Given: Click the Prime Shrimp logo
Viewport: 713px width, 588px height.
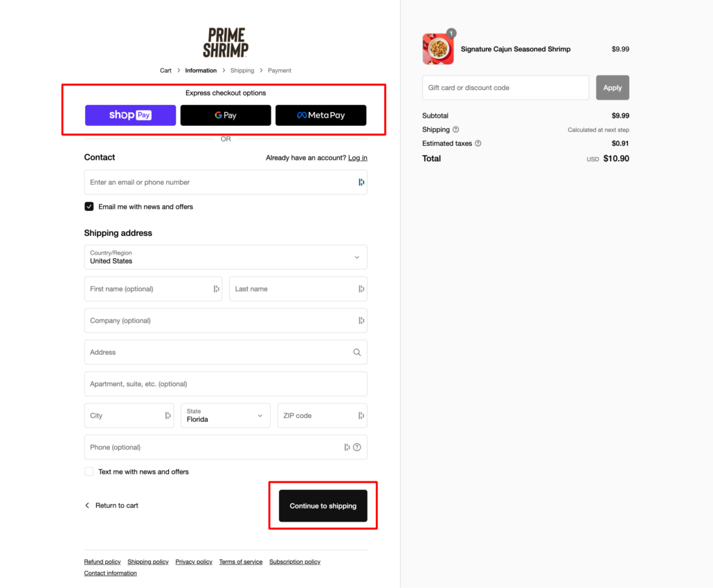Looking at the screenshot, I should tap(226, 43).
